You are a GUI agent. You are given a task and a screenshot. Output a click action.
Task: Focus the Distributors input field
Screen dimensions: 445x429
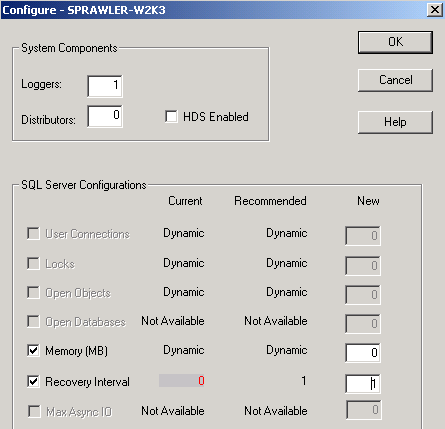105,116
